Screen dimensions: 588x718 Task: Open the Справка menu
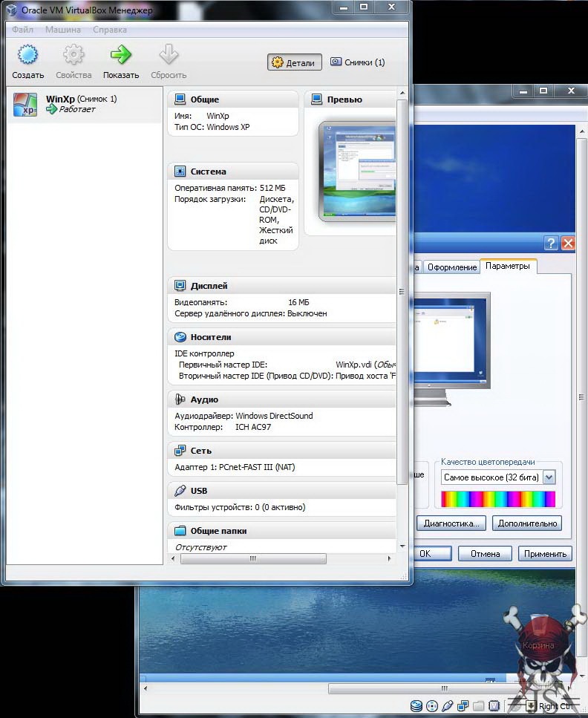(110, 30)
